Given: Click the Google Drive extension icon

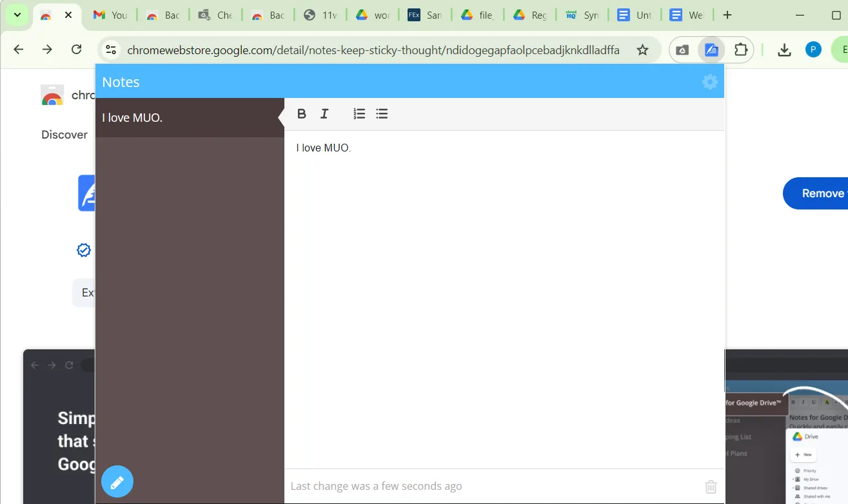Looking at the screenshot, I should [x=682, y=49].
